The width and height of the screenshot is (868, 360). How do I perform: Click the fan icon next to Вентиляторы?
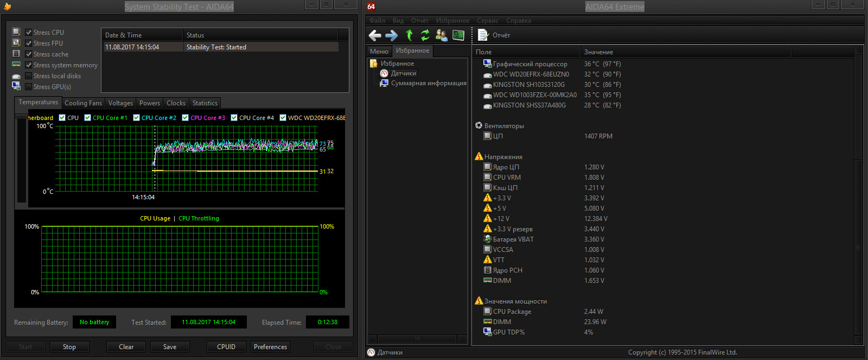coord(478,125)
